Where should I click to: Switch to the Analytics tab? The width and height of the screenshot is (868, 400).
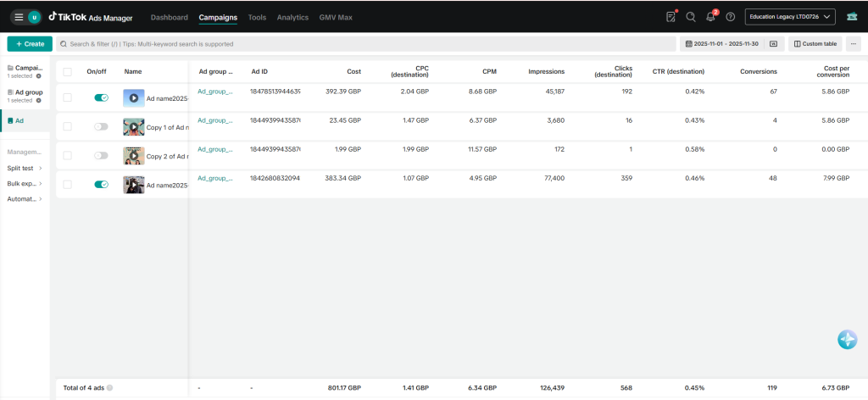pyautogui.click(x=292, y=17)
